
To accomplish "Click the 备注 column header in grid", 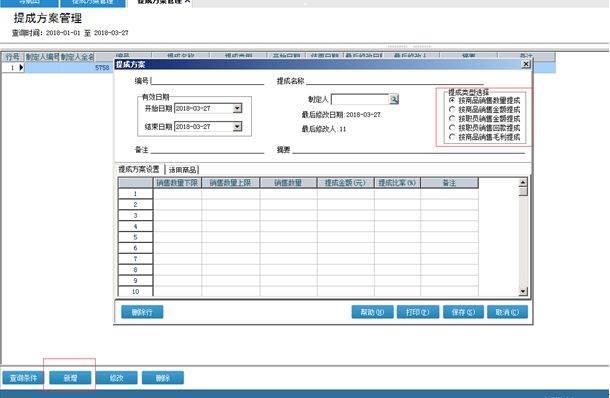I will pos(449,182).
